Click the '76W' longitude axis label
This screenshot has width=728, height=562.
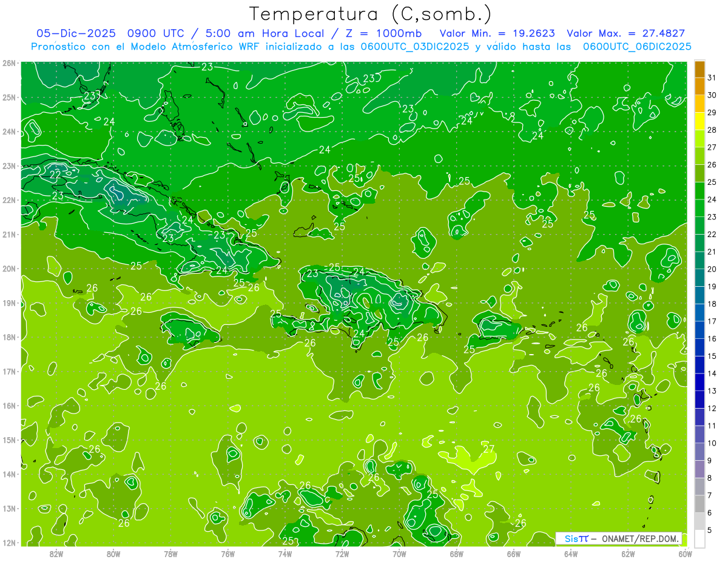(x=227, y=554)
